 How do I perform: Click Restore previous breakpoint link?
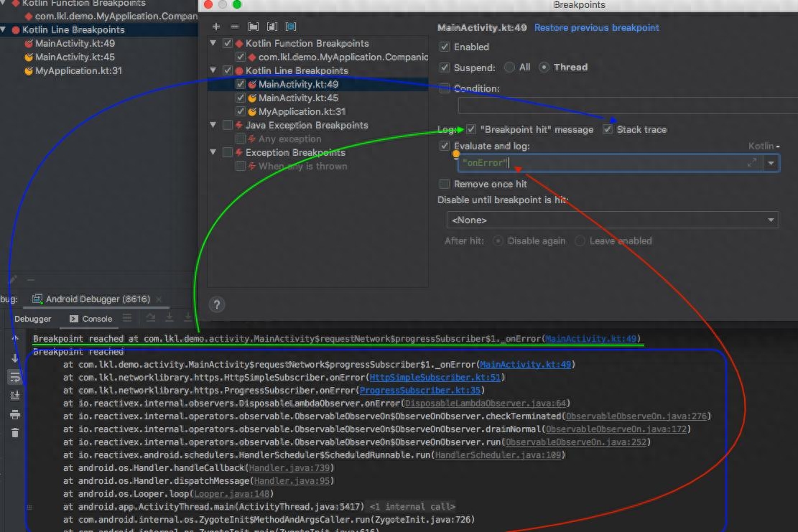point(596,27)
